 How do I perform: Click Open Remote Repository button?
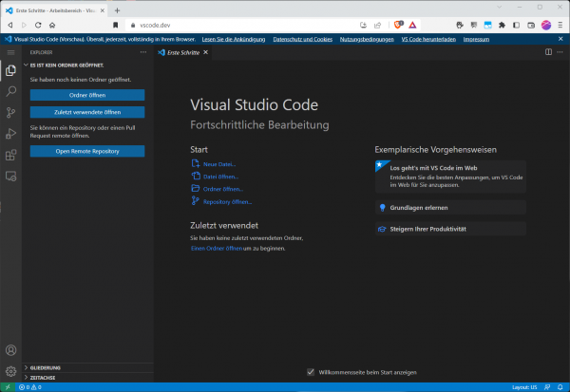click(x=87, y=151)
